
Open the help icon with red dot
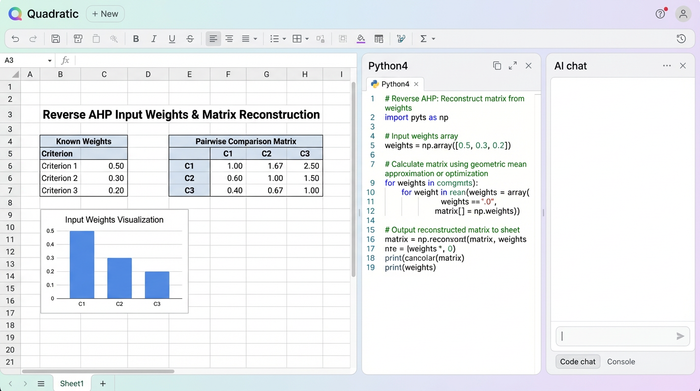point(661,14)
